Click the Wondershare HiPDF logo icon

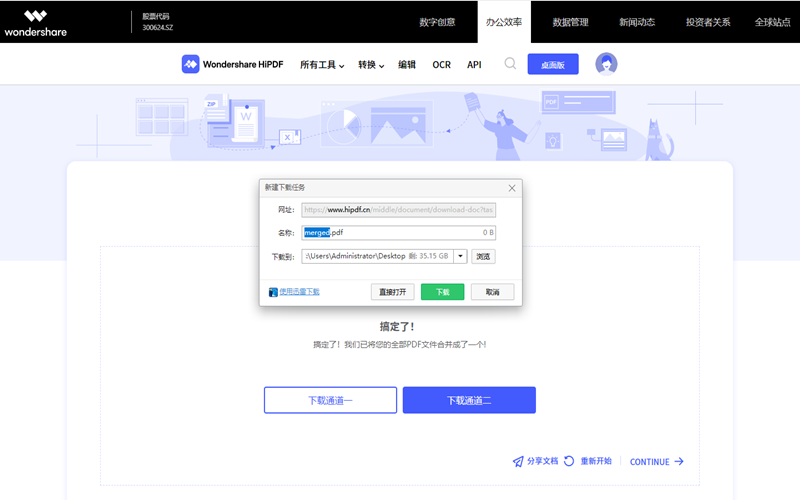click(x=190, y=64)
